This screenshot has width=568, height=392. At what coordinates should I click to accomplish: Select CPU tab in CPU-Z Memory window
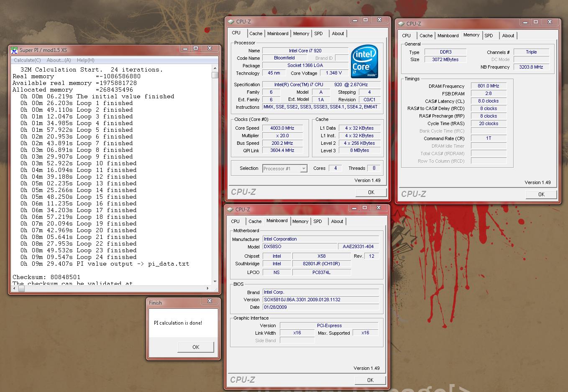(x=407, y=36)
